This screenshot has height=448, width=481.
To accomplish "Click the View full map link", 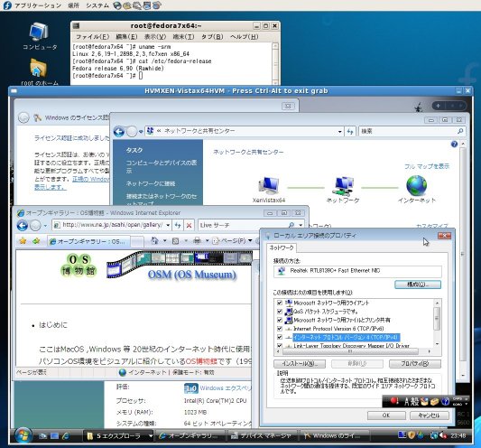I will point(427,166).
